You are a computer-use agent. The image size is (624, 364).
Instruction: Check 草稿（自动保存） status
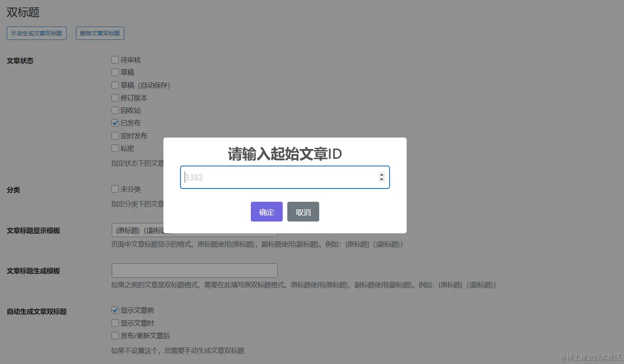[x=115, y=85]
